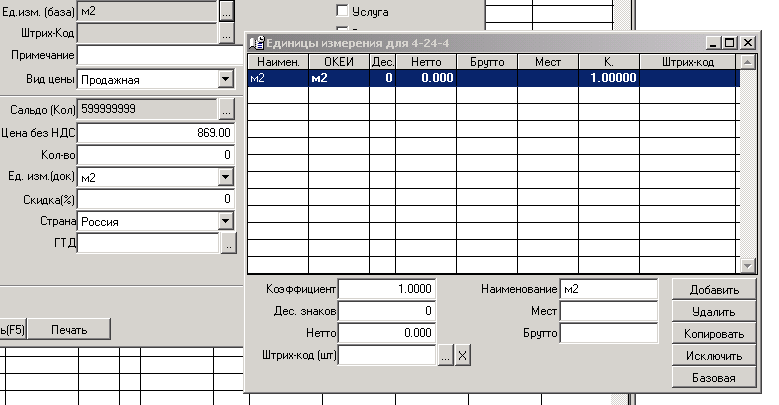
Task: Click the Нетто column header
Action: tap(426, 62)
